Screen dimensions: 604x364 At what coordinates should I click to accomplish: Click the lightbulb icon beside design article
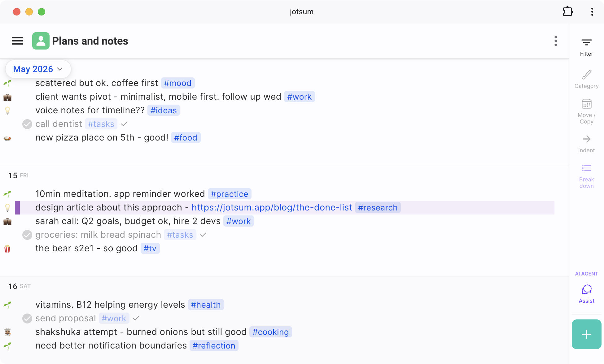tap(7, 208)
